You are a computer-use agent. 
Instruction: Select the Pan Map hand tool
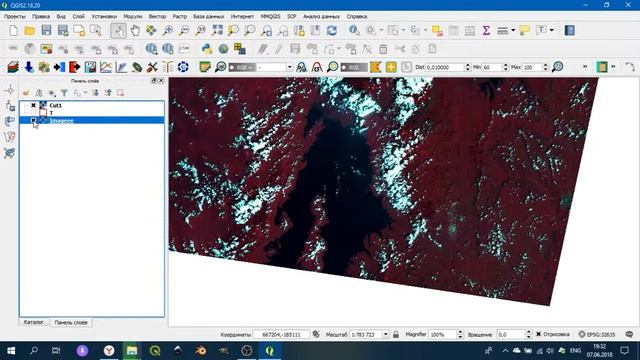135,31
